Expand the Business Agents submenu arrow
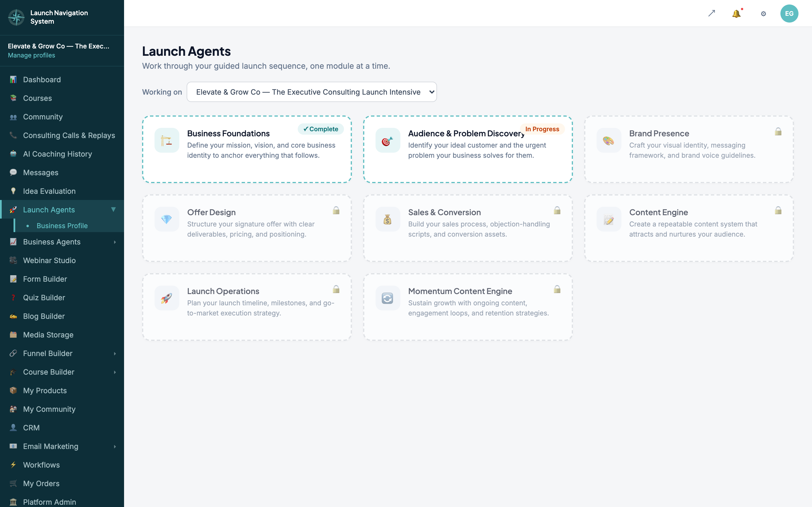812x507 pixels. tap(115, 242)
